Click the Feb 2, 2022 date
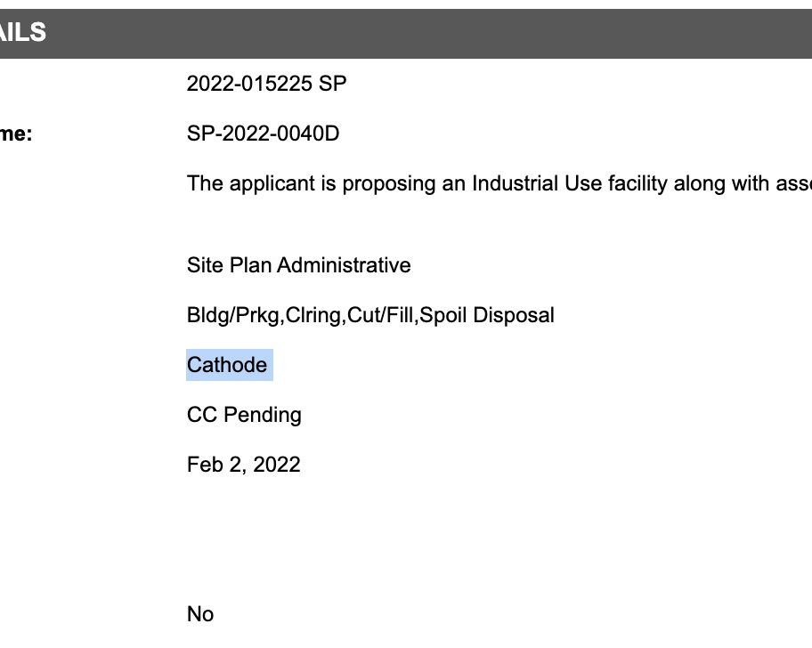The width and height of the screenshot is (812, 648). pos(243,465)
